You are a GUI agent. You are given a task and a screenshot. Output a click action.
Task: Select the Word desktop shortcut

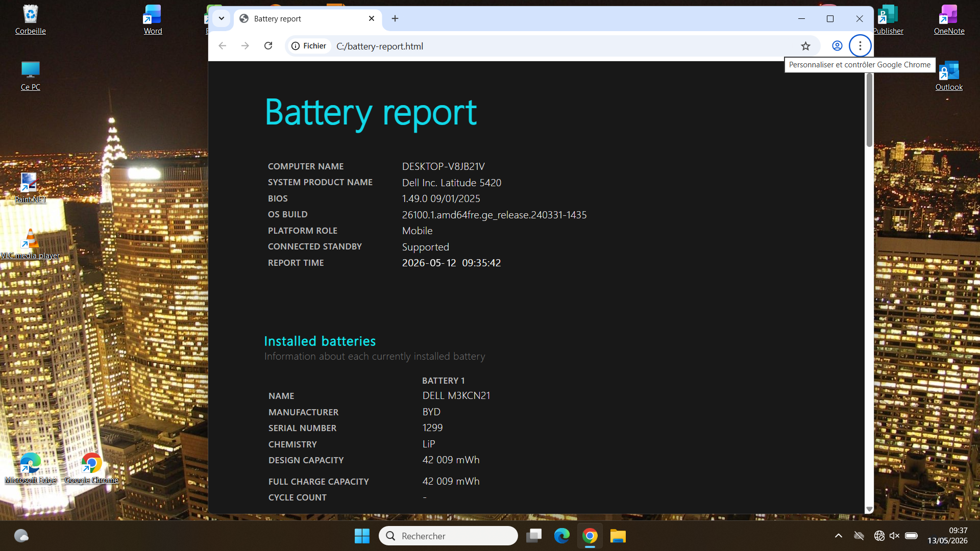[x=153, y=20]
